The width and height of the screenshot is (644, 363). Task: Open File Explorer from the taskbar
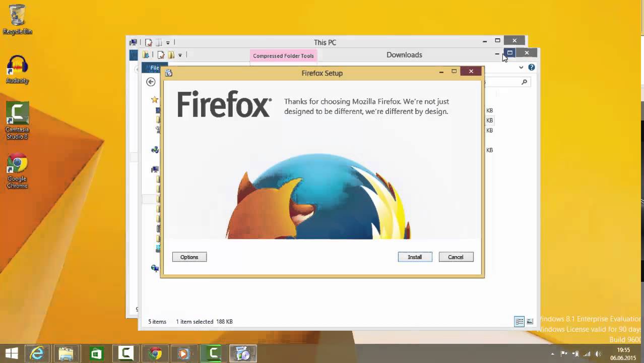pos(66,353)
